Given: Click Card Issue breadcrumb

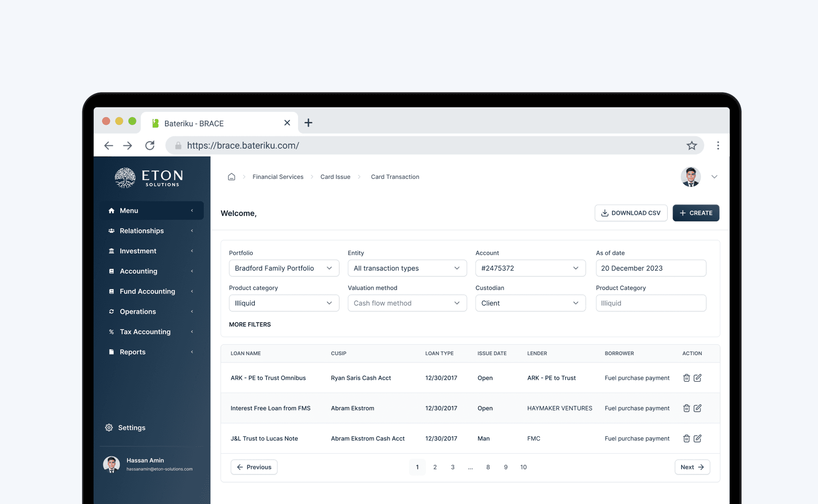Looking at the screenshot, I should [x=335, y=177].
